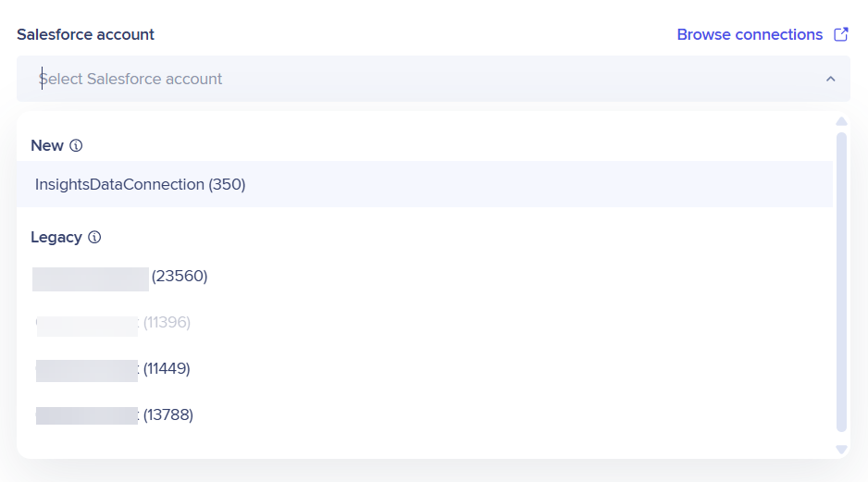This screenshot has height=482, width=868.
Task: Select InsightsDataConnection (350) from the list
Action: click(141, 184)
